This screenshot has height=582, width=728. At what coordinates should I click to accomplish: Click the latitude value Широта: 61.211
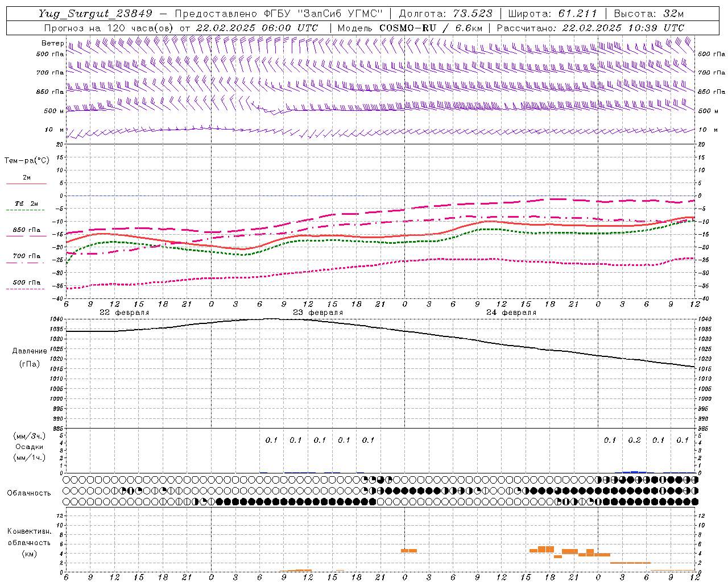pos(552,14)
